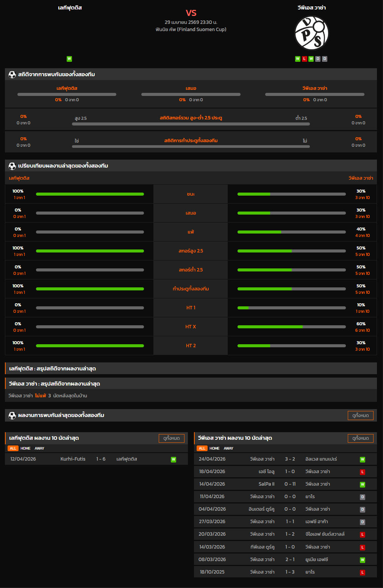
Task: Click the red L result badge on the 18/04/2026 match
Action: tap(362, 472)
